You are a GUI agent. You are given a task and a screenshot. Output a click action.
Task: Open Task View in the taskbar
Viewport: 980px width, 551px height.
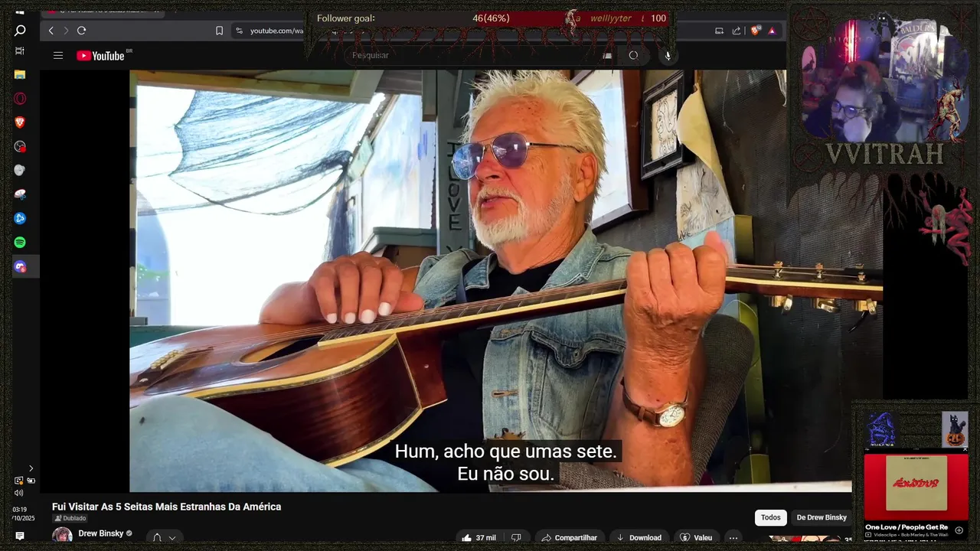pyautogui.click(x=20, y=51)
